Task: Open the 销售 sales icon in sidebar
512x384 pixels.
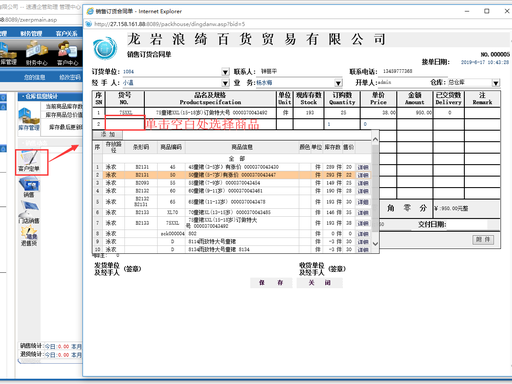Action: point(29,187)
